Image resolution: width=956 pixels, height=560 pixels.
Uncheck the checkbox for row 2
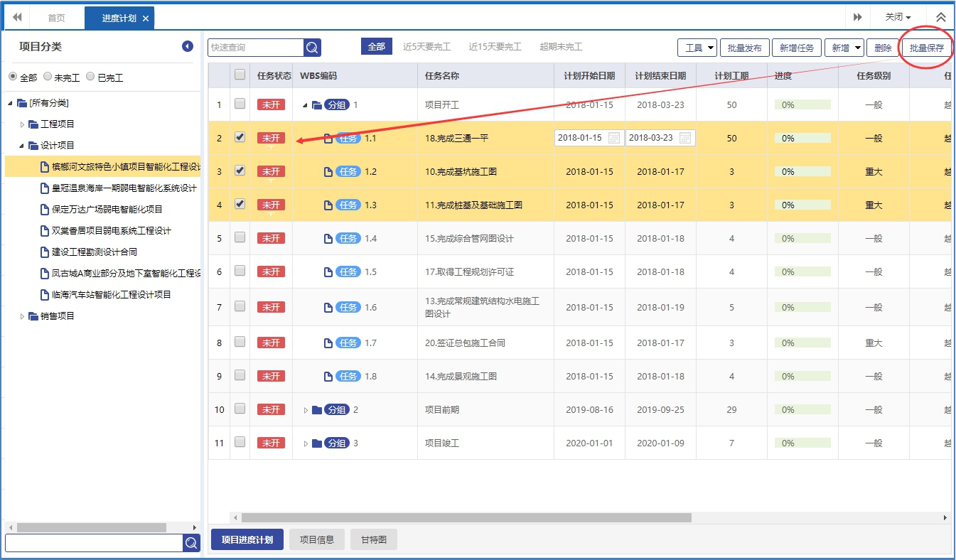tap(240, 137)
